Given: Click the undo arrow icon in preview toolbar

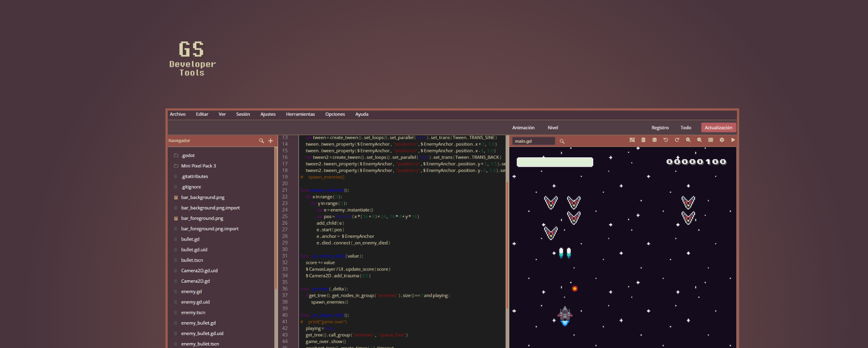Looking at the screenshot, I should click(x=665, y=140).
